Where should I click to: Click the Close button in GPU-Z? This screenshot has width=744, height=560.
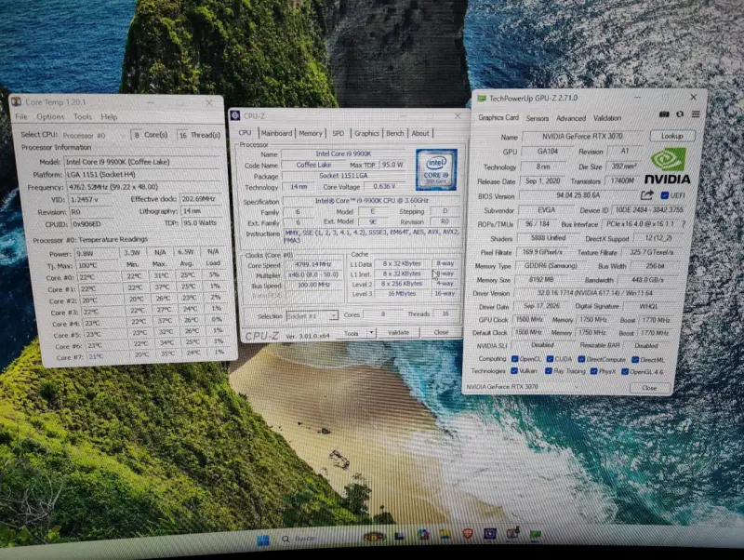click(649, 388)
